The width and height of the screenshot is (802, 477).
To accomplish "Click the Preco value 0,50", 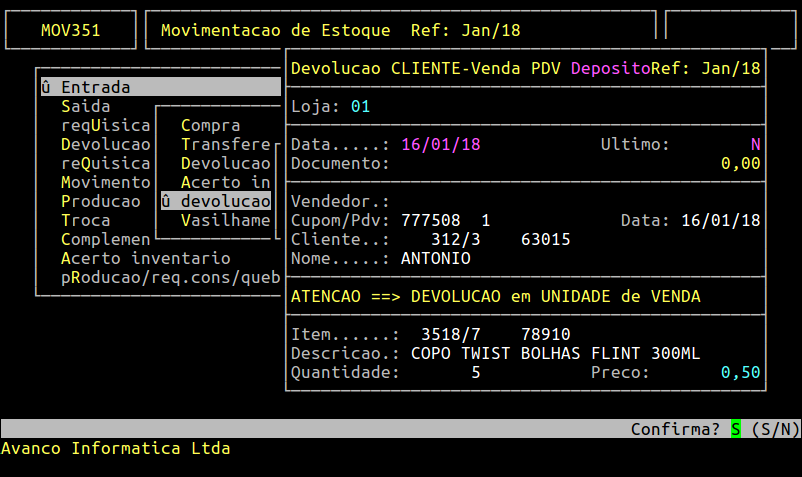I will click(x=741, y=372).
